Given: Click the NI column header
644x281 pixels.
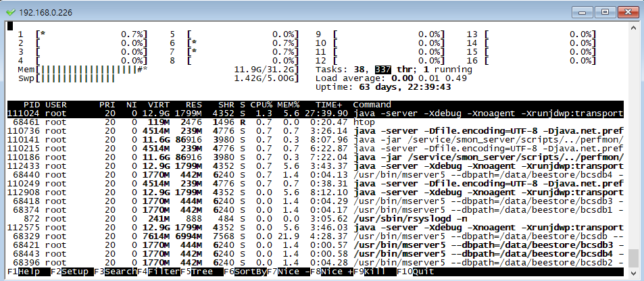Looking at the screenshot, I should point(131,105).
